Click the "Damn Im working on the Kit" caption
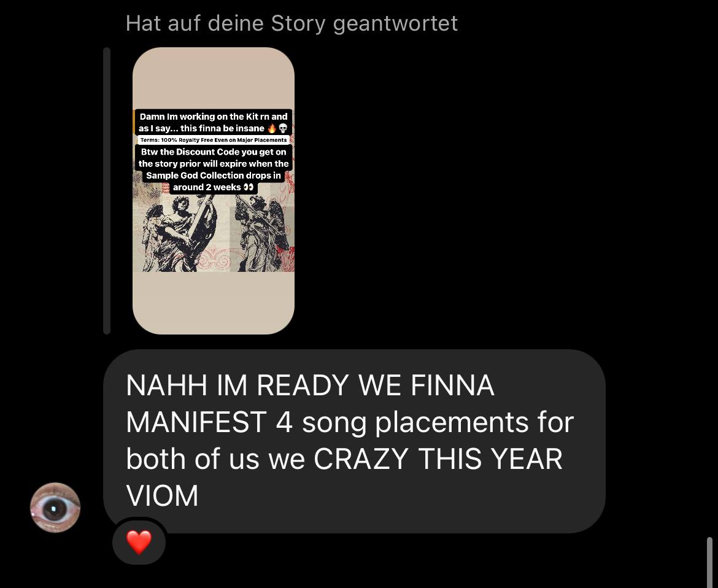The image size is (718, 588). 214,122
